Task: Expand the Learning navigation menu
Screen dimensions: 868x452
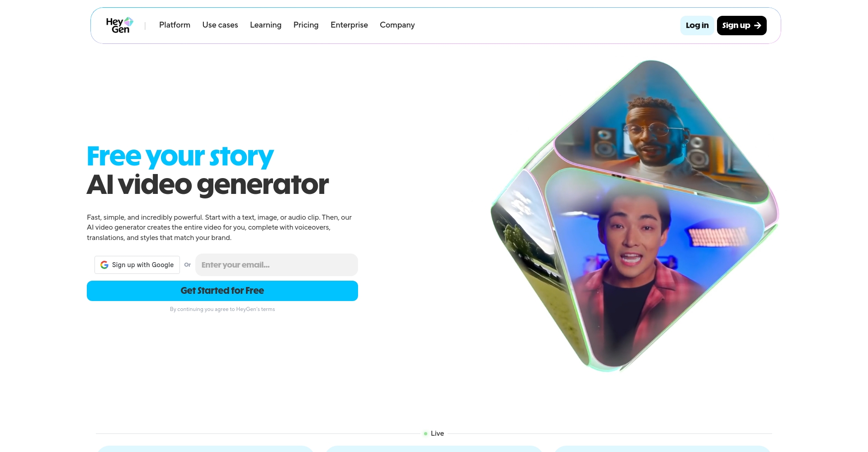Action: coord(266,25)
